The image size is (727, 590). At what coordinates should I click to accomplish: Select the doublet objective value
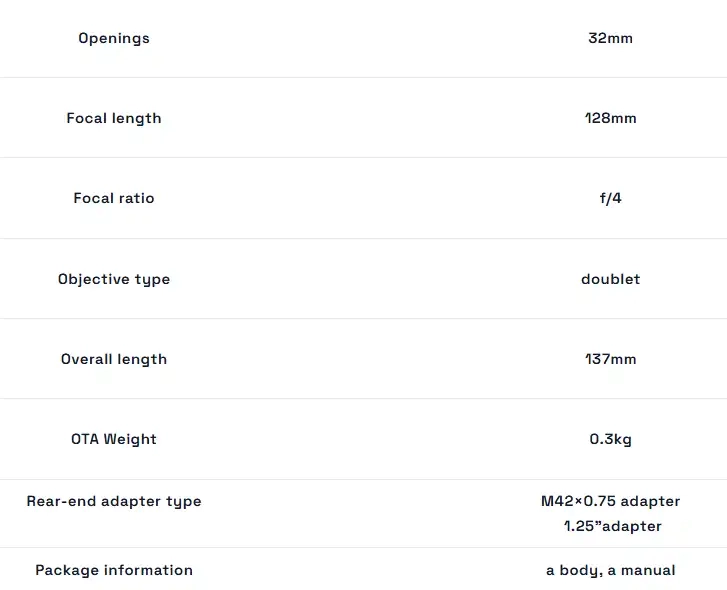pyautogui.click(x=610, y=279)
